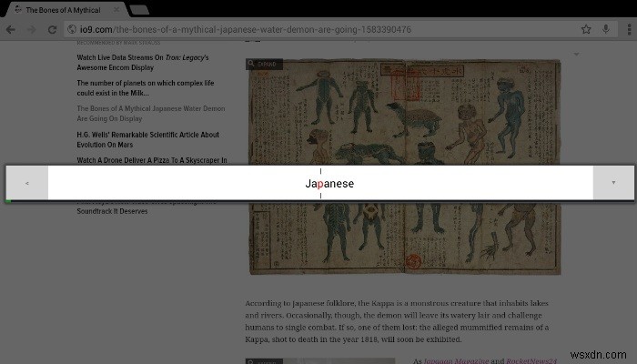Rewind reader with left arrow button
Viewport: 637px width, 364px height.
27,183
